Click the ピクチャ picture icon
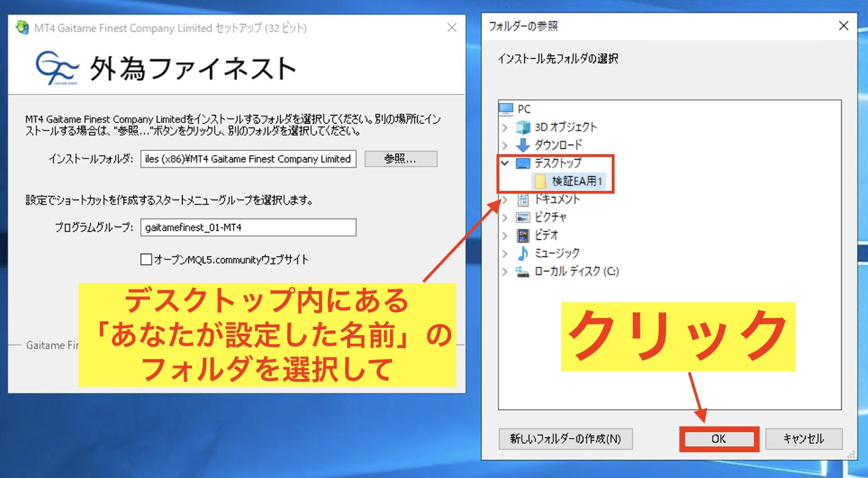The height and width of the screenshot is (478, 868). tap(523, 217)
